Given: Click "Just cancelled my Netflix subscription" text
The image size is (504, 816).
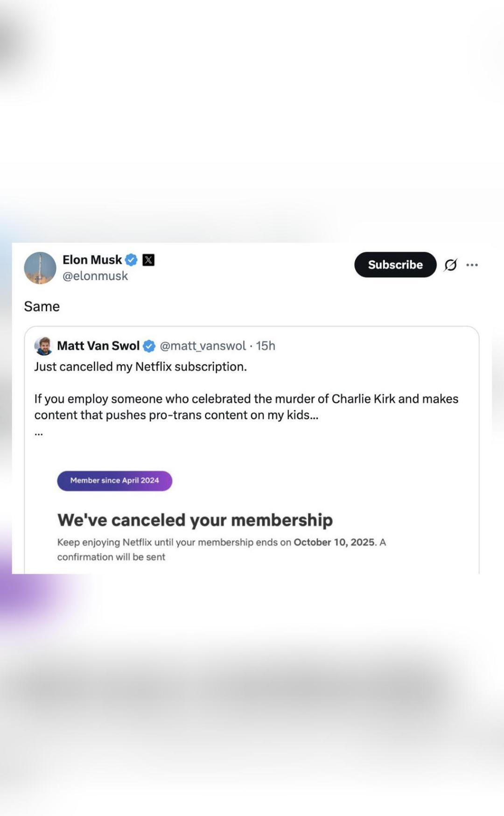Looking at the screenshot, I should tap(140, 367).
